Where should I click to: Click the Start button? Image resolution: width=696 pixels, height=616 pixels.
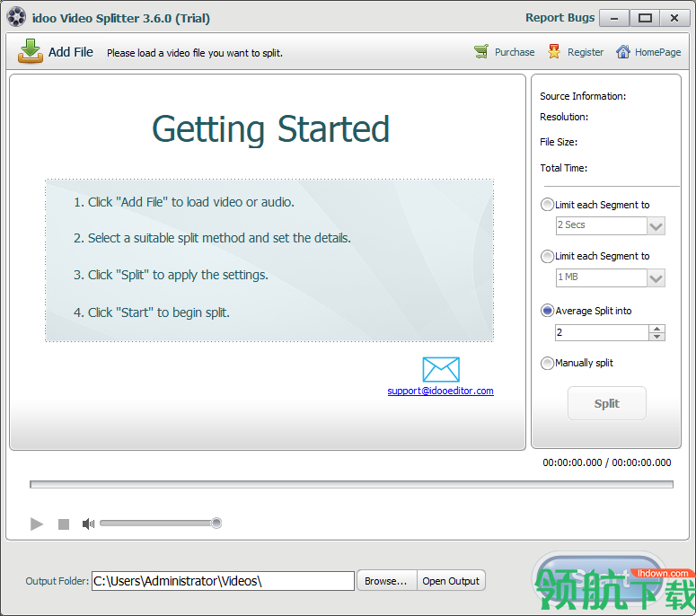pyautogui.click(x=599, y=578)
